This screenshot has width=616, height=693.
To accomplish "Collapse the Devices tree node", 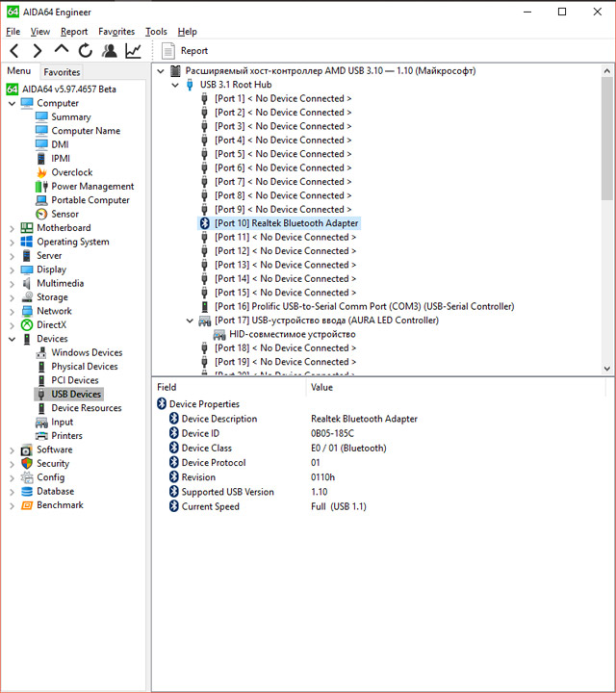I will tap(12, 339).
